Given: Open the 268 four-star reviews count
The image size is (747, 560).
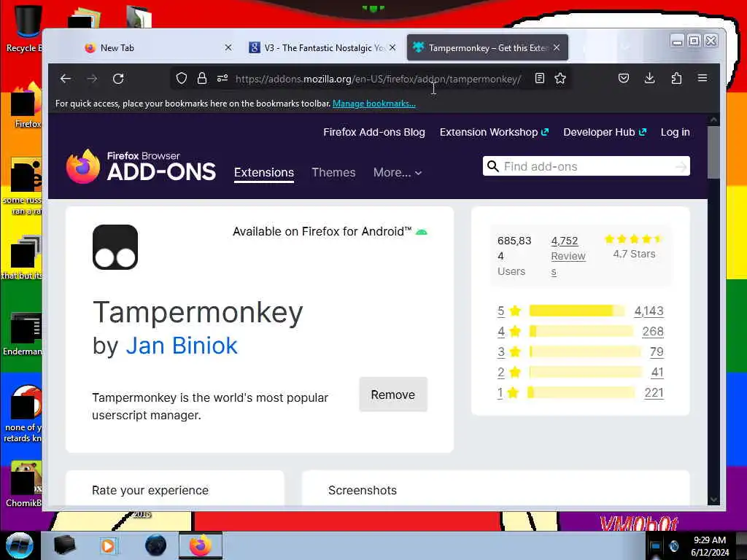Looking at the screenshot, I should [x=653, y=332].
